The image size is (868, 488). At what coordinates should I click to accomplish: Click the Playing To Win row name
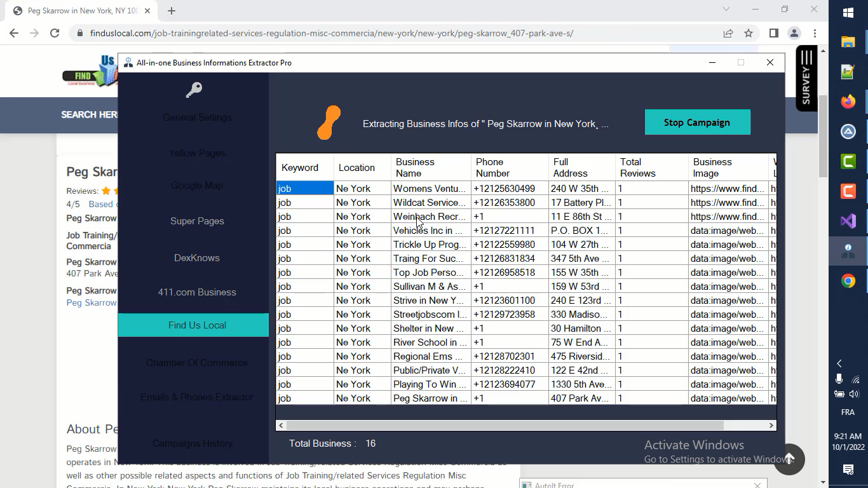tap(431, 384)
